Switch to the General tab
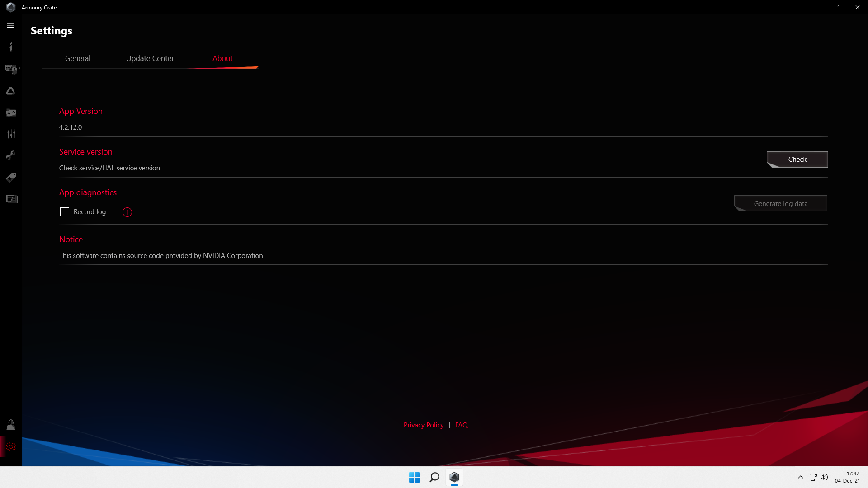 [78, 58]
